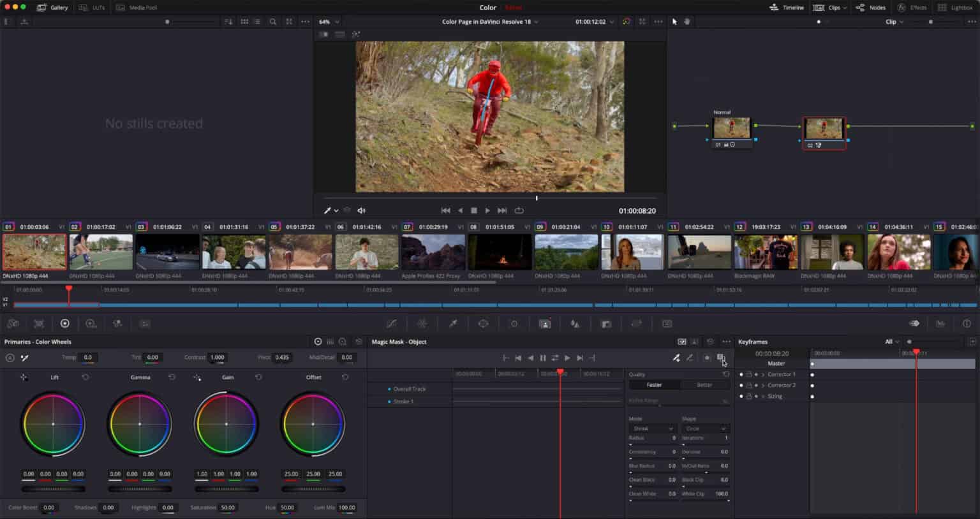
Task: Open the Color Match palette
Action: 39,324
